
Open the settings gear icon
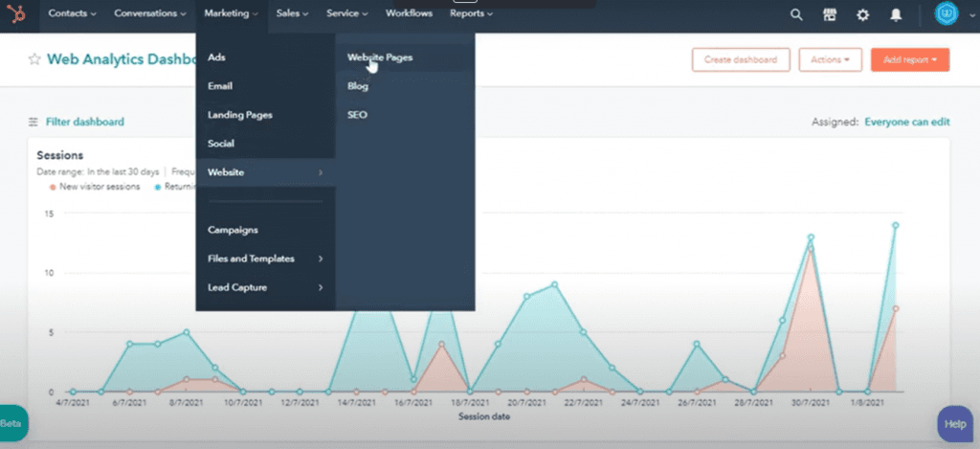(862, 14)
